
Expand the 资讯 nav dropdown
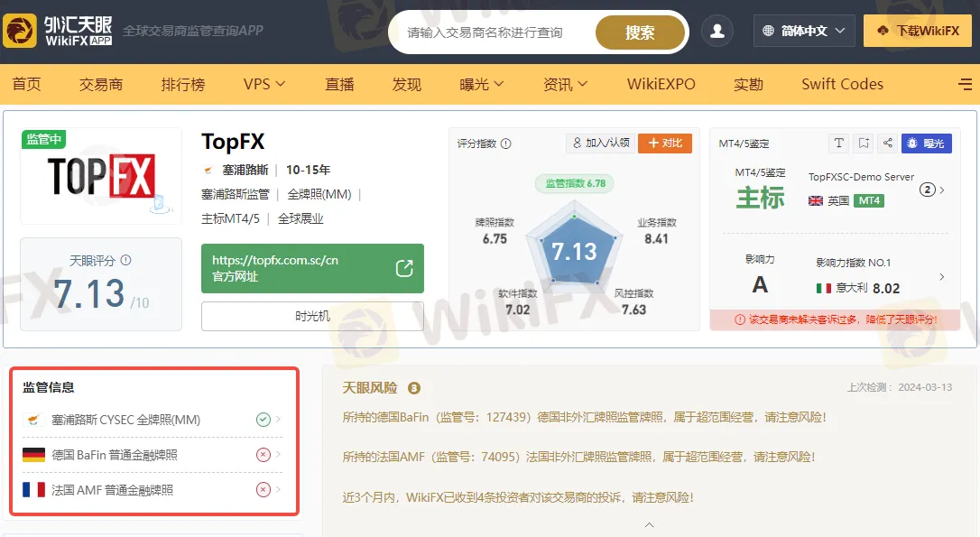tap(565, 84)
